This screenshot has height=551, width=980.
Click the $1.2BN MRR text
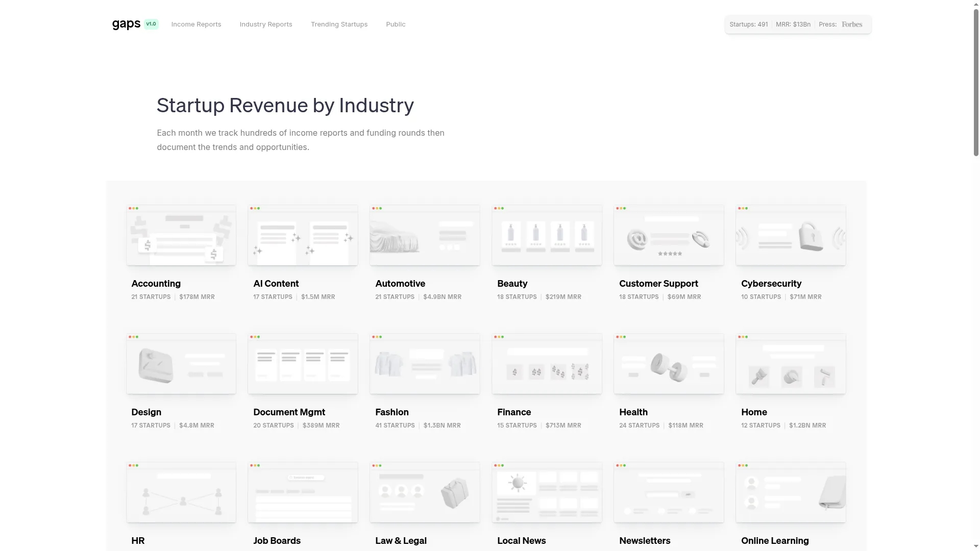807,425
